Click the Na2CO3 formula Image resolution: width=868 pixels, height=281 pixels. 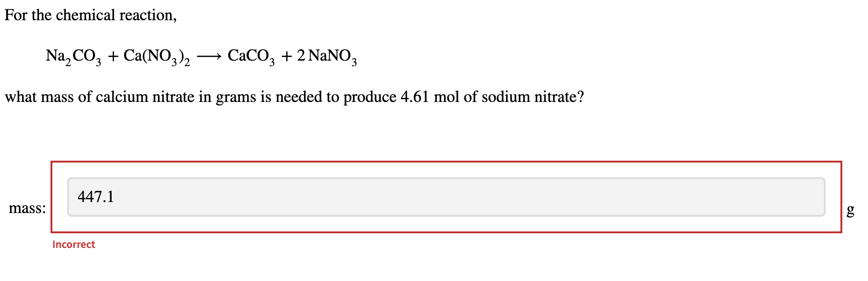tap(73, 56)
